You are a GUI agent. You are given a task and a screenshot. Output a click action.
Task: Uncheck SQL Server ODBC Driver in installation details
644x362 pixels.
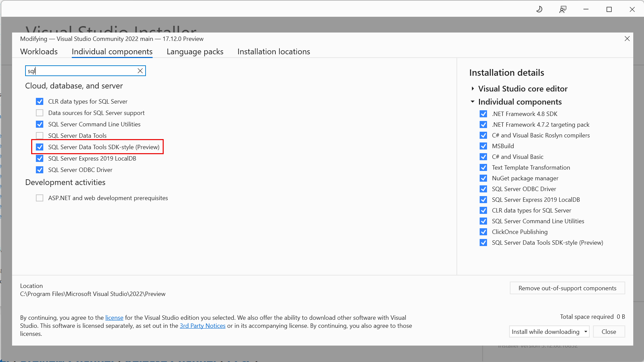(x=483, y=189)
